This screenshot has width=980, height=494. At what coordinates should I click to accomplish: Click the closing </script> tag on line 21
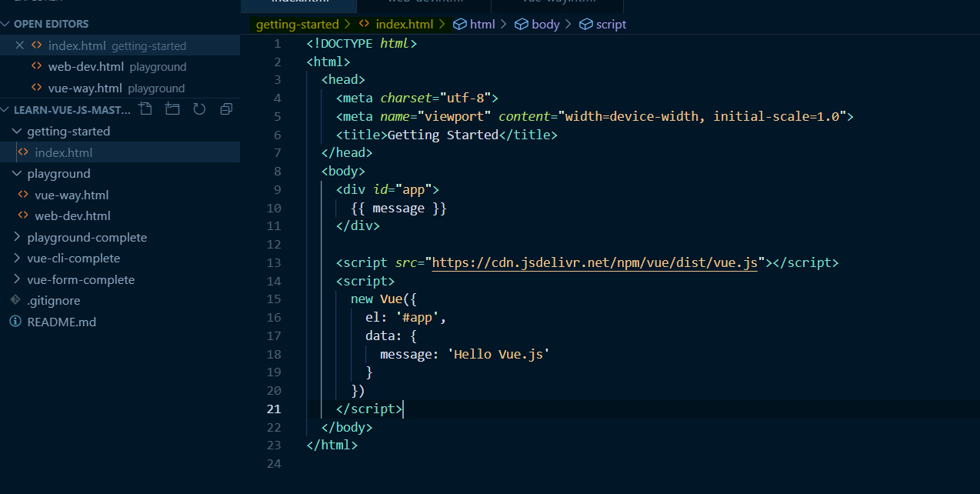click(x=369, y=409)
